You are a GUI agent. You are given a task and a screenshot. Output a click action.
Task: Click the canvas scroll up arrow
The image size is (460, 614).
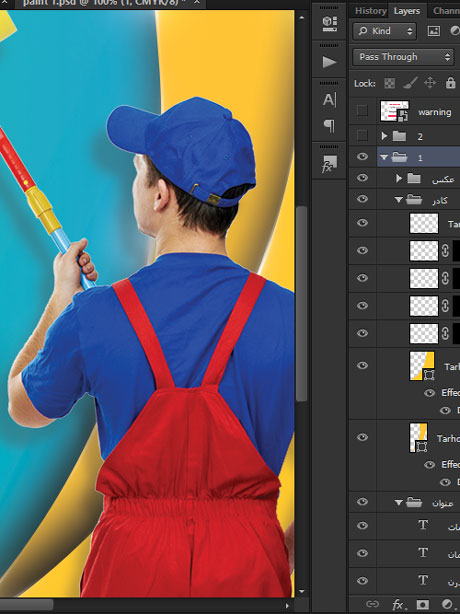coord(301,18)
